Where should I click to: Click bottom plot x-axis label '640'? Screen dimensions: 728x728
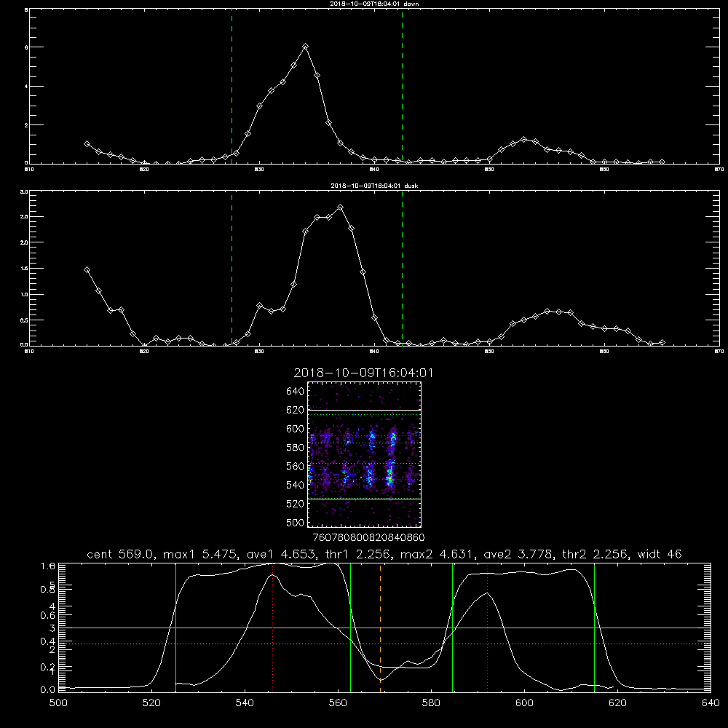click(x=711, y=703)
